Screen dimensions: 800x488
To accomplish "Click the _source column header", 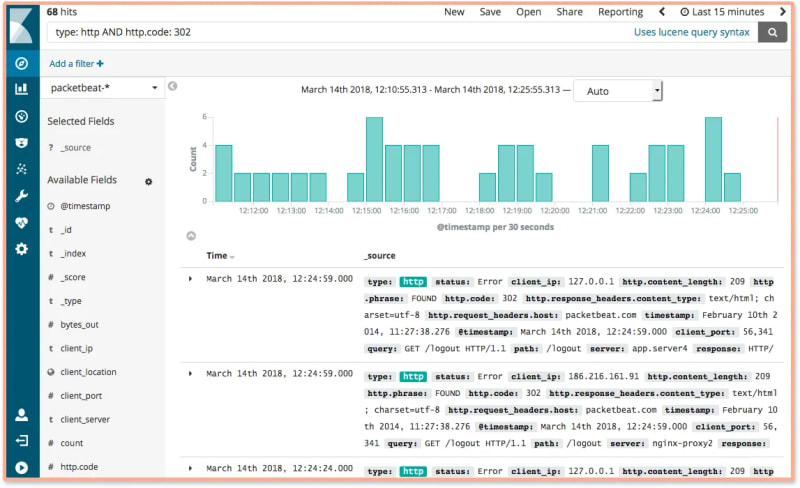I will pos(380,256).
